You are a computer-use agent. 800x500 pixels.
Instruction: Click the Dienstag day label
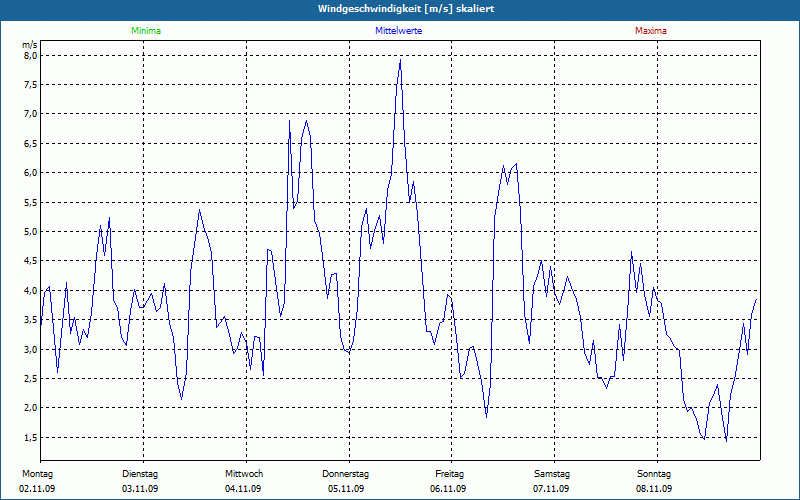(x=140, y=474)
